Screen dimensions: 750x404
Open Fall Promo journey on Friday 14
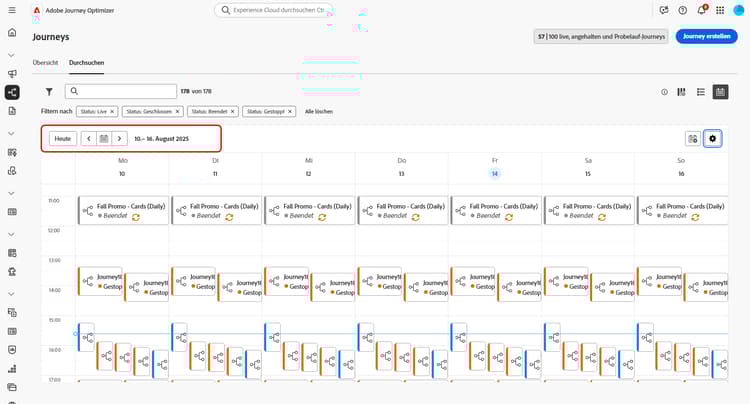point(496,210)
